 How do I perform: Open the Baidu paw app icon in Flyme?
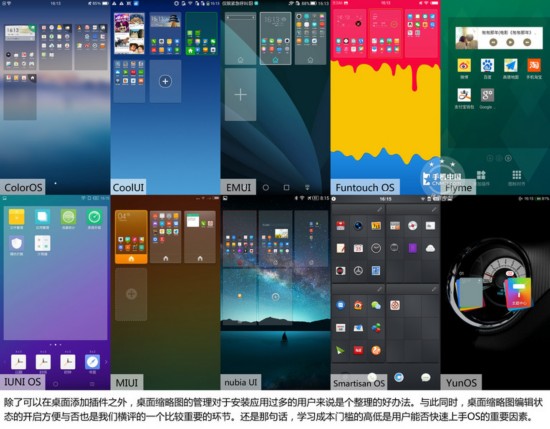(487, 66)
